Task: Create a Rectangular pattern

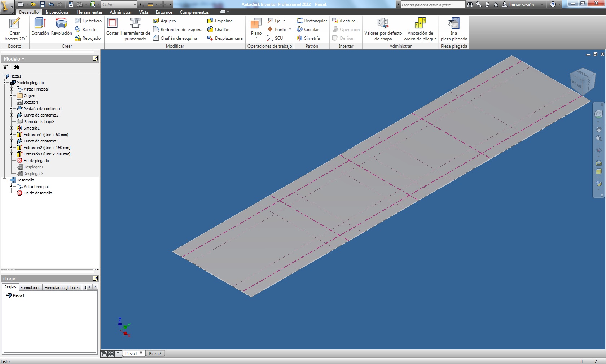Action: 312,21
